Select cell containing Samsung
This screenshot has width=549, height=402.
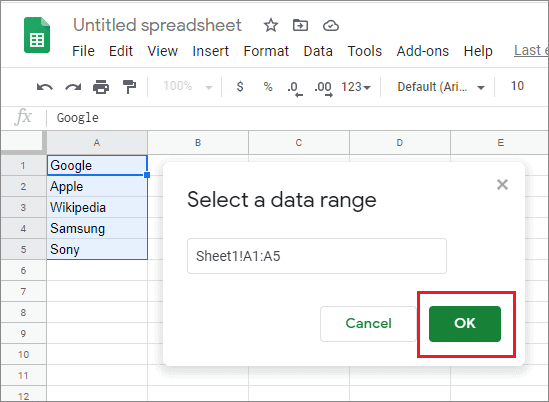point(97,228)
